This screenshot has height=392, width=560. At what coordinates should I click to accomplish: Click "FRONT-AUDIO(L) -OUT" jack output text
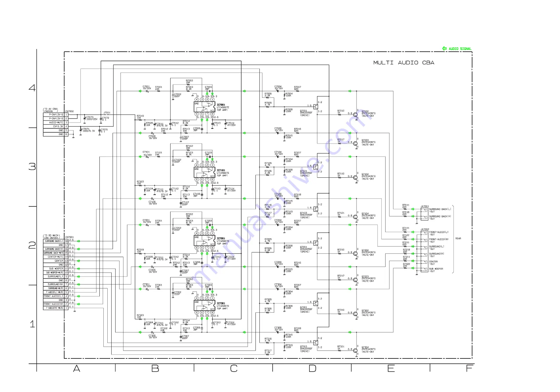(439, 233)
